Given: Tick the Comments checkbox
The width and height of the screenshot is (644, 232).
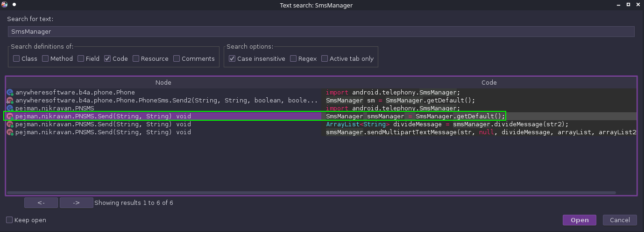Looking at the screenshot, I should (x=177, y=58).
